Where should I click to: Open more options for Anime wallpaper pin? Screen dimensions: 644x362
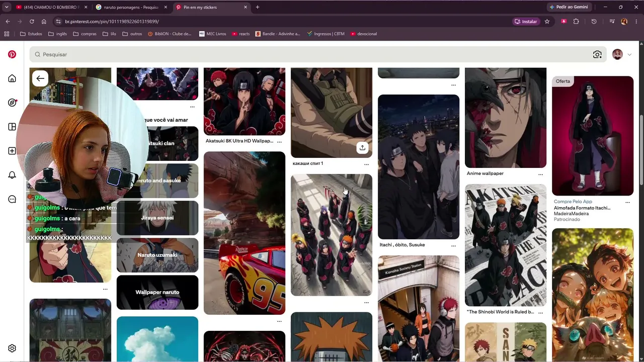[540, 174]
